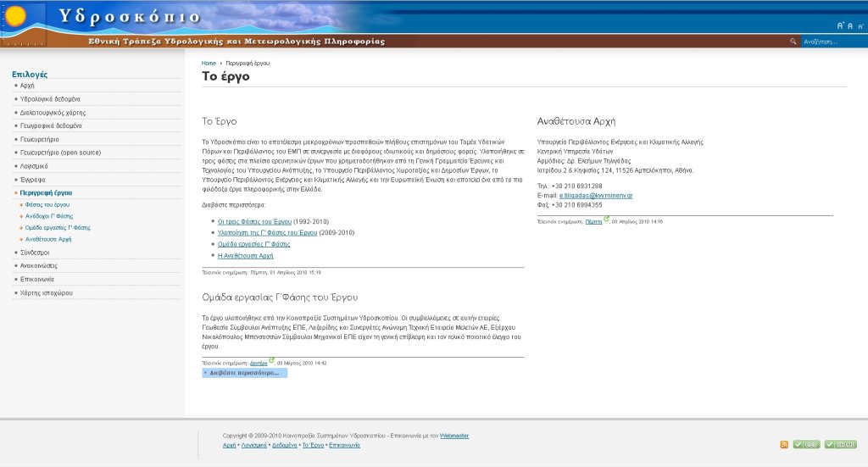Viewport: 868px width, 467px height.
Task: Click Αναθέτουσα Αρχή section heading
Action: (x=576, y=121)
